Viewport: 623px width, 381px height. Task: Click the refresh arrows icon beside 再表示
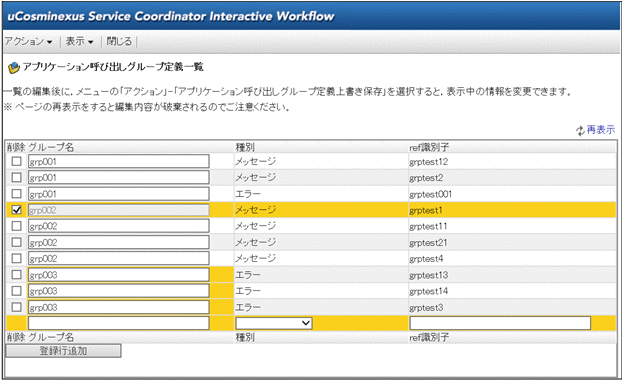(580, 130)
